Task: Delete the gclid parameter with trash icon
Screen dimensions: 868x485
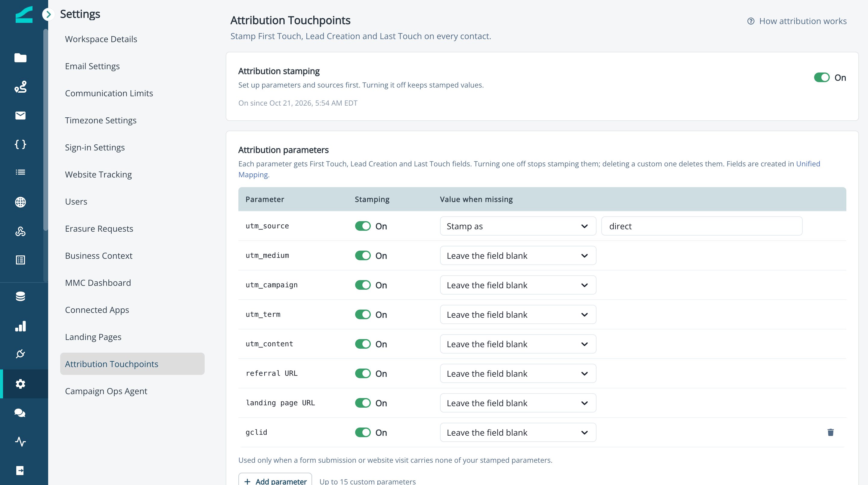Action: point(831,432)
